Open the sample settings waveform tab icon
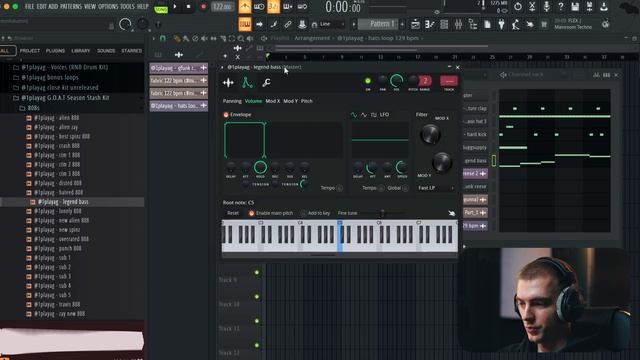Image resolution: width=640 pixels, height=360 pixels. [x=228, y=83]
